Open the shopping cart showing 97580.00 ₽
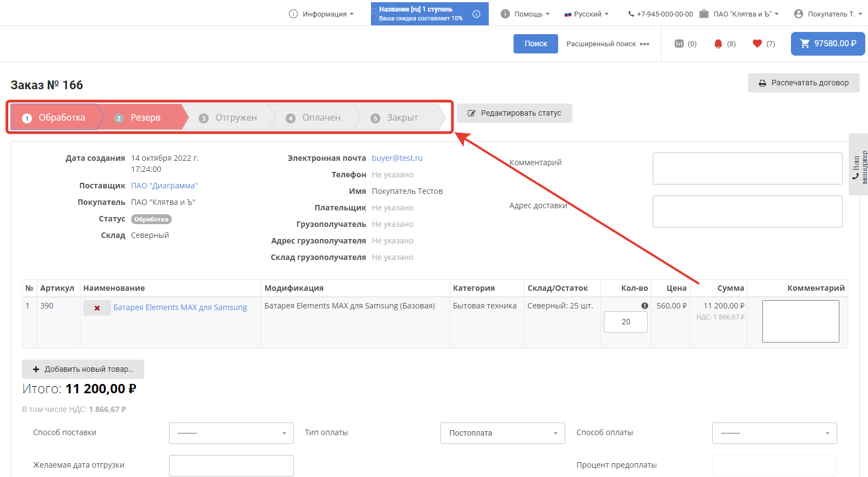The image size is (868, 477). coord(827,44)
